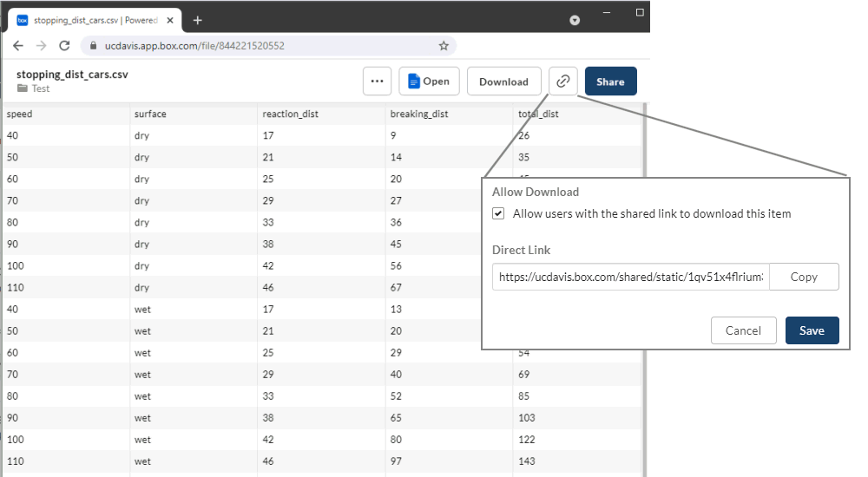
Task: Save the shared link settings
Action: coord(812,330)
